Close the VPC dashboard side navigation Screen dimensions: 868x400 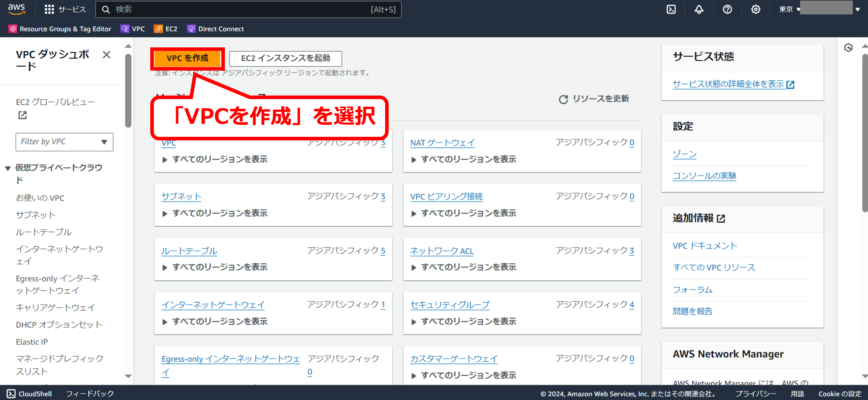coord(106,55)
